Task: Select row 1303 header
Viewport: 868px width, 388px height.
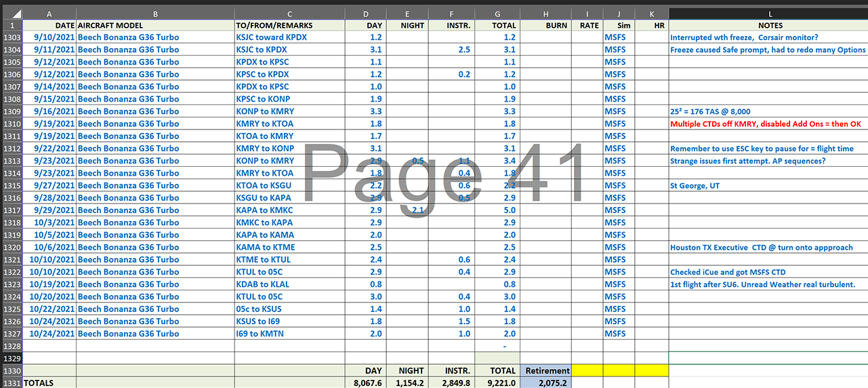Action: point(12,37)
